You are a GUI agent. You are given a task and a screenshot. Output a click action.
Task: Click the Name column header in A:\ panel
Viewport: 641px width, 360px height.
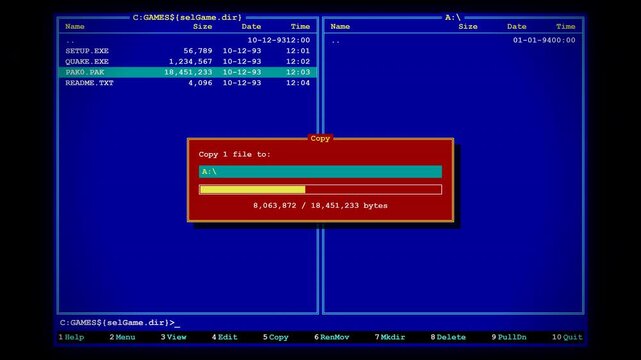point(340,26)
